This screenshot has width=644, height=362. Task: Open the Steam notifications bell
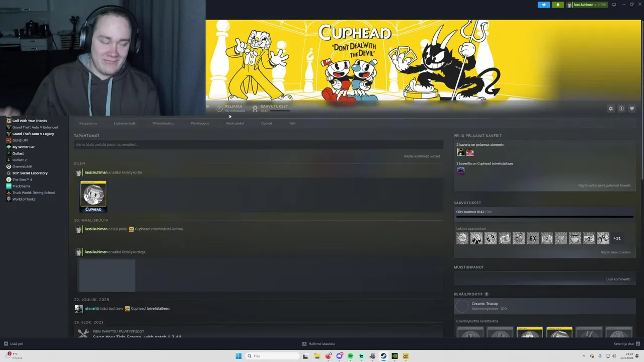coord(557,5)
